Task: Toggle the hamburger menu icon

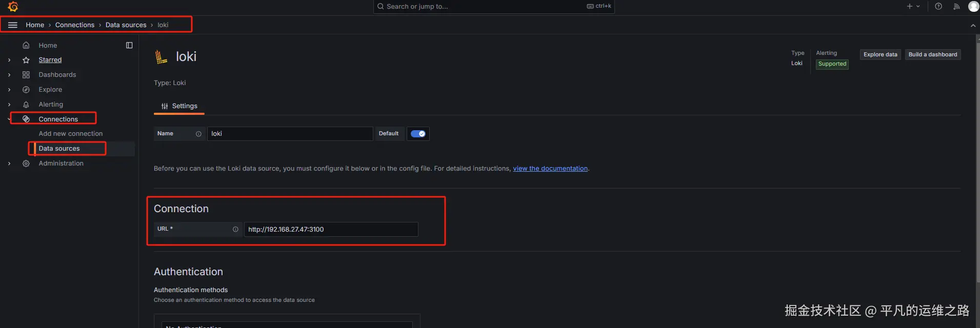Action: tap(13, 25)
